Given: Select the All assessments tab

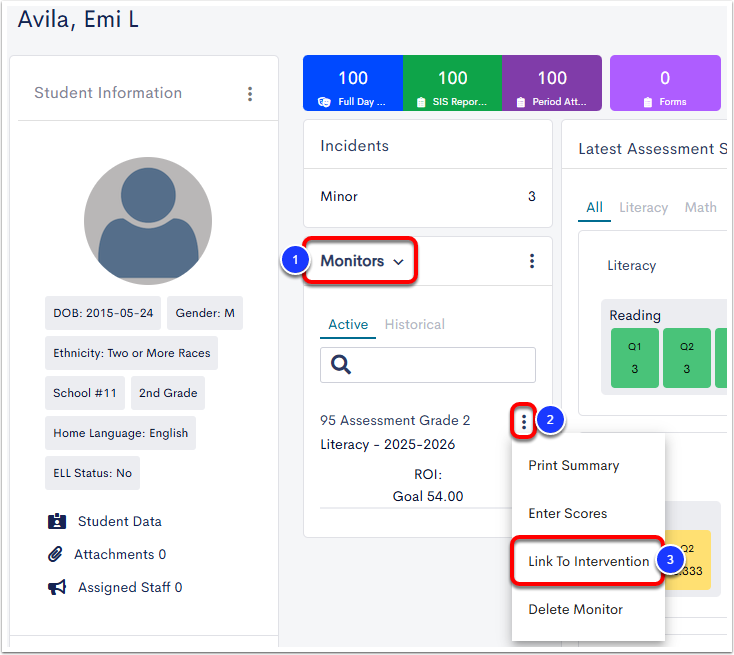Looking at the screenshot, I should pos(595,207).
